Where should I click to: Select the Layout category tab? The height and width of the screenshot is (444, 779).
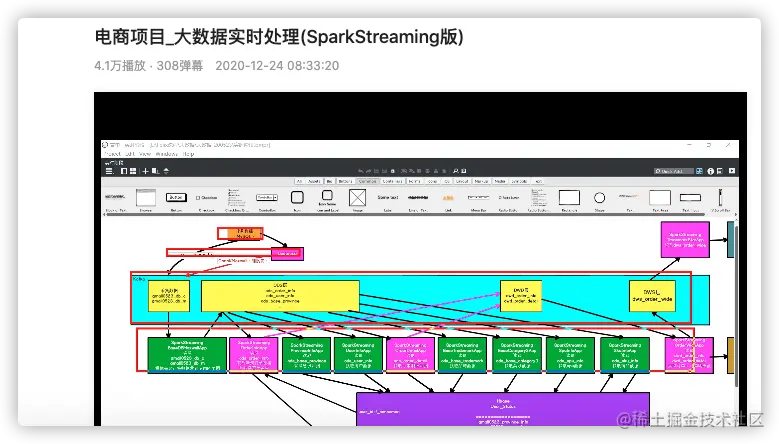[462, 181]
